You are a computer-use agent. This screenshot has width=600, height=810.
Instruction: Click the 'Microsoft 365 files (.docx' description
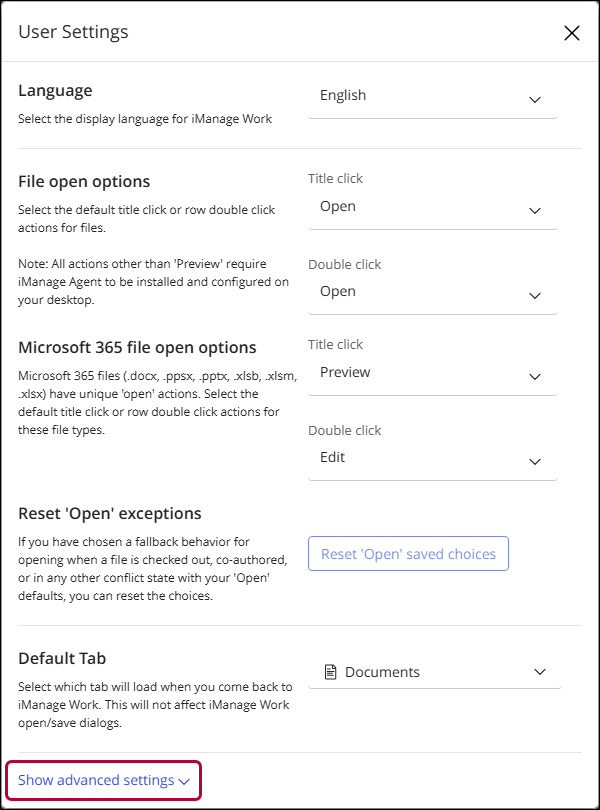pyautogui.click(x=158, y=402)
